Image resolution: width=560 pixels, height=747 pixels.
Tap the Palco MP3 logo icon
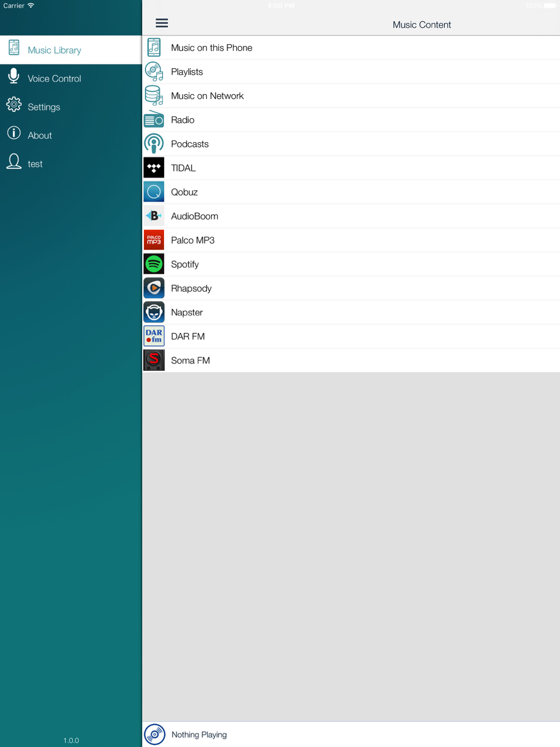click(x=154, y=240)
